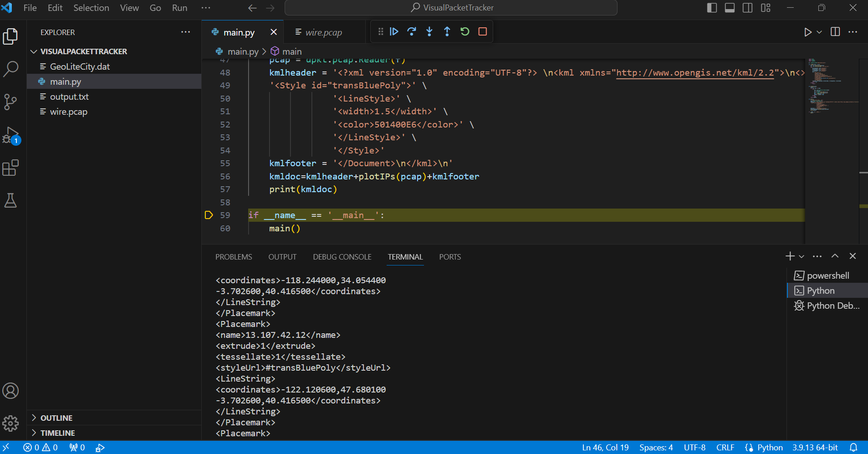The image size is (868, 454).
Task: Change Spaces: 4 indentation setting
Action: (x=656, y=448)
